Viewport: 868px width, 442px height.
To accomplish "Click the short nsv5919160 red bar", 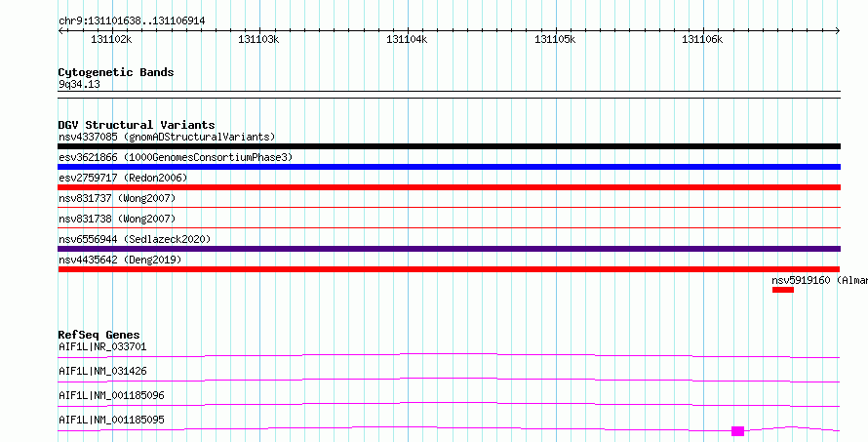I will click(x=783, y=290).
